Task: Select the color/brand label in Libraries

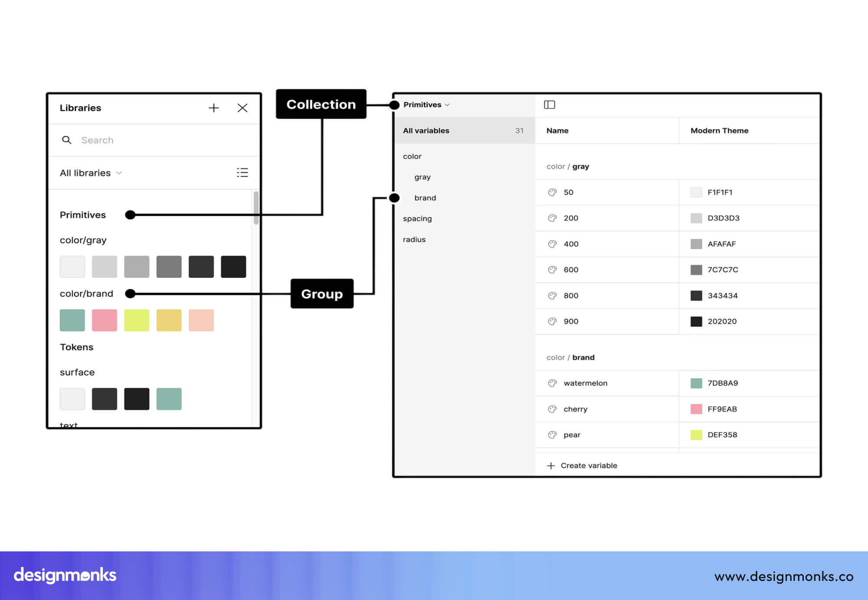Action: (x=86, y=293)
